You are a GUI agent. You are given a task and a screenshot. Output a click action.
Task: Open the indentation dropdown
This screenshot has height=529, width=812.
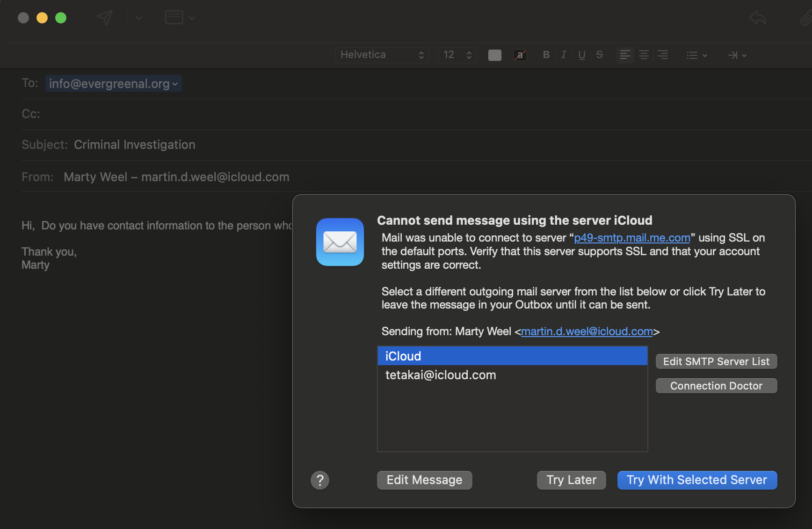737,55
